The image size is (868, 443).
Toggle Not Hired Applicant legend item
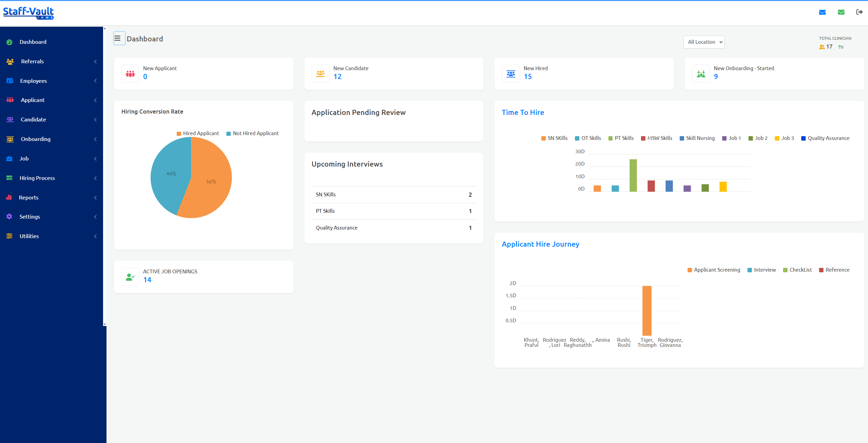(x=252, y=133)
